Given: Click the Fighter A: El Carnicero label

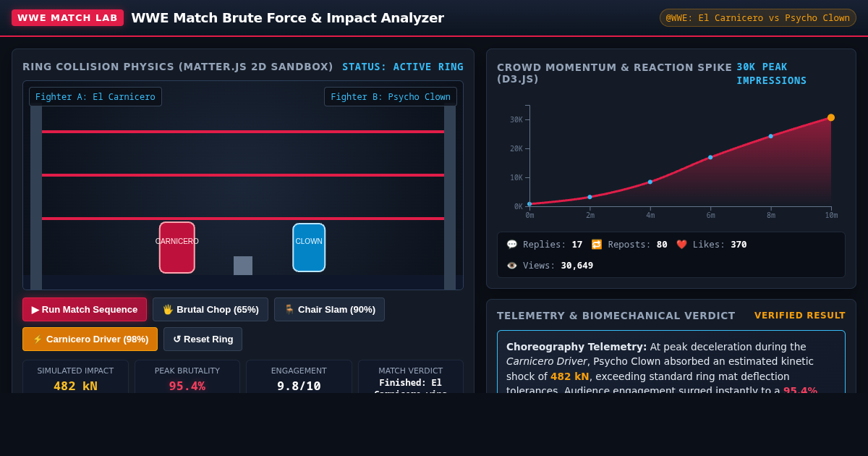Looking at the screenshot, I should click(95, 97).
